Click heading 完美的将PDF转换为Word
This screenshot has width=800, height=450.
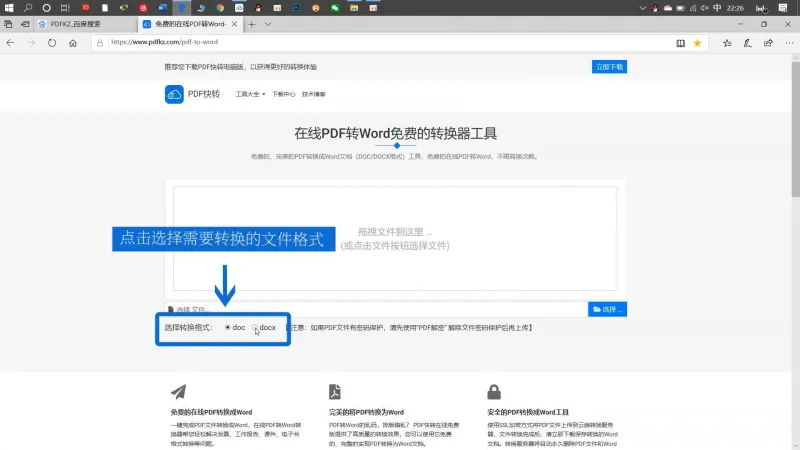(x=366, y=412)
